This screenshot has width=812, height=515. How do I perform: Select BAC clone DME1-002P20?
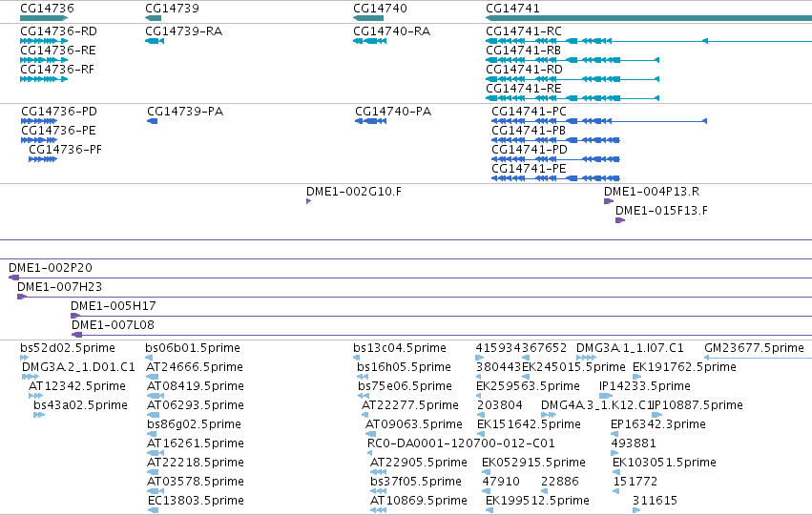point(51,268)
